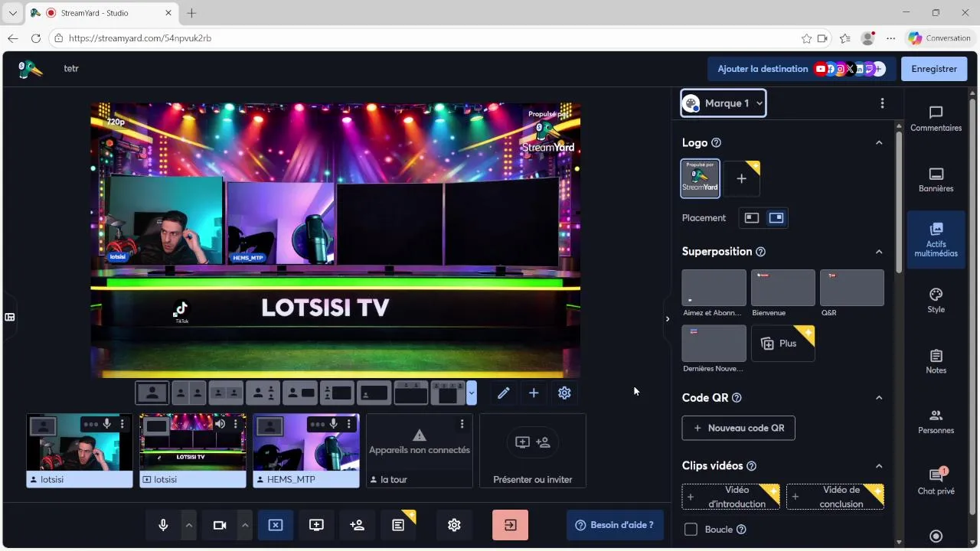The image size is (980, 551).
Task: Enable the Boucle checkbox
Action: click(691, 530)
